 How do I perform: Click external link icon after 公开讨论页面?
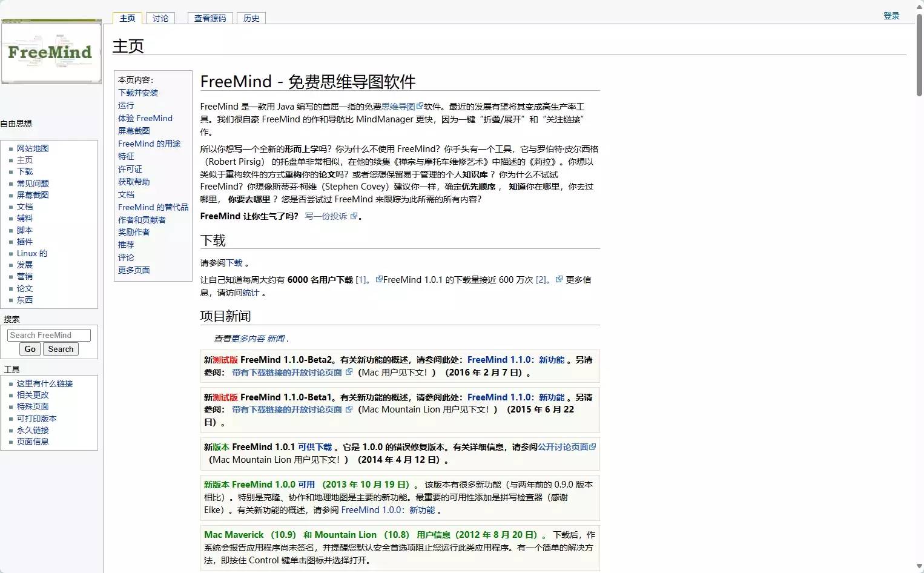coord(593,446)
